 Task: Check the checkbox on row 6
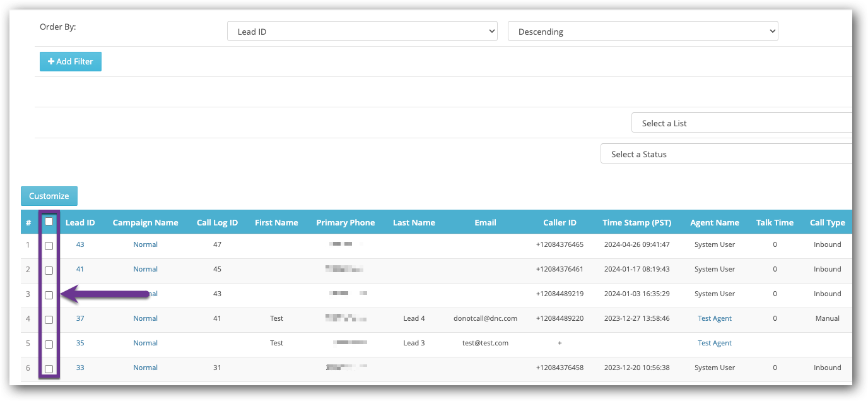tap(49, 368)
